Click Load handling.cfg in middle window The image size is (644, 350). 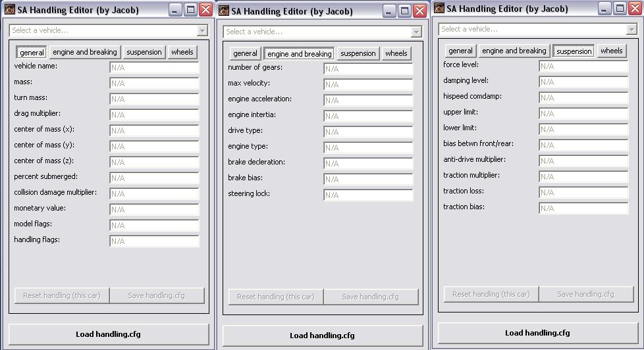click(323, 336)
